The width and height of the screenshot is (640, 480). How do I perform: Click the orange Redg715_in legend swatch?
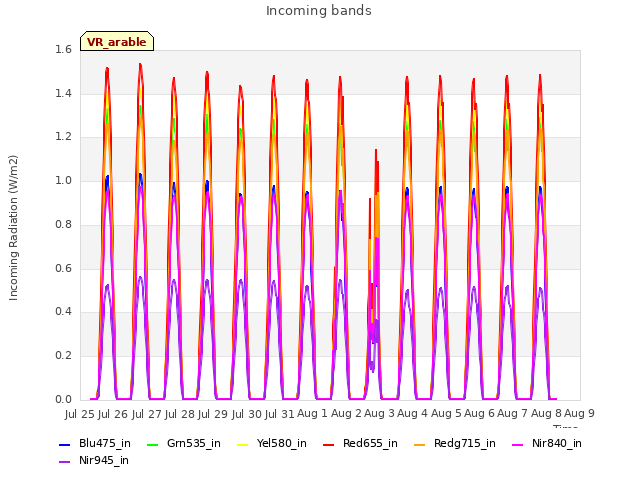pyautogui.click(x=420, y=444)
